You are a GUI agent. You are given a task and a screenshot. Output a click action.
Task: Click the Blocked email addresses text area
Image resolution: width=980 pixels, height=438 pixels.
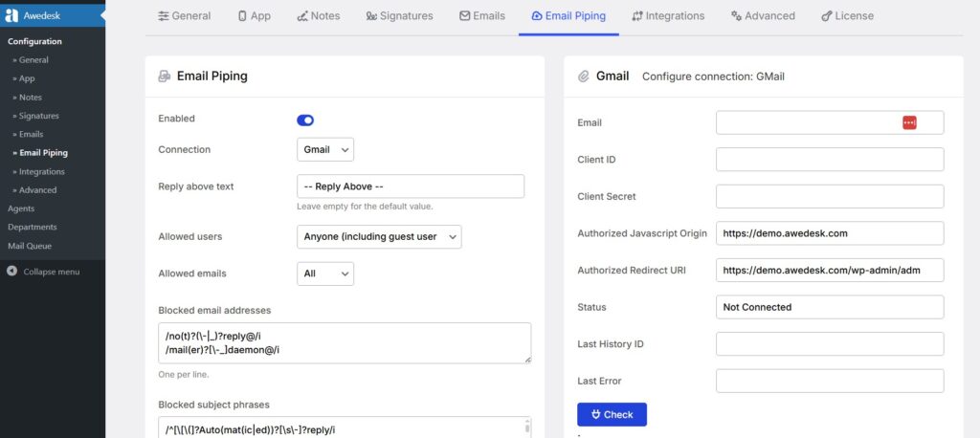pyautogui.click(x=344, y=342)
